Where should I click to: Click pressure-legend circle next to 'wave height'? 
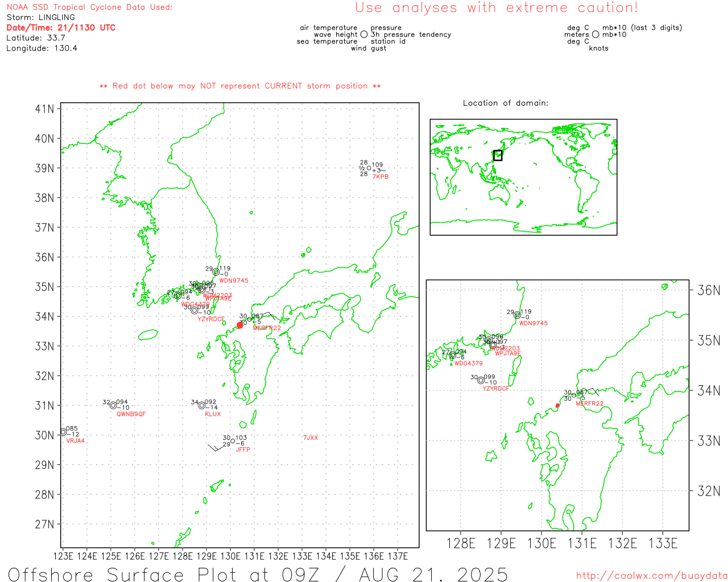pyautogui.click(x=364, y=35)
